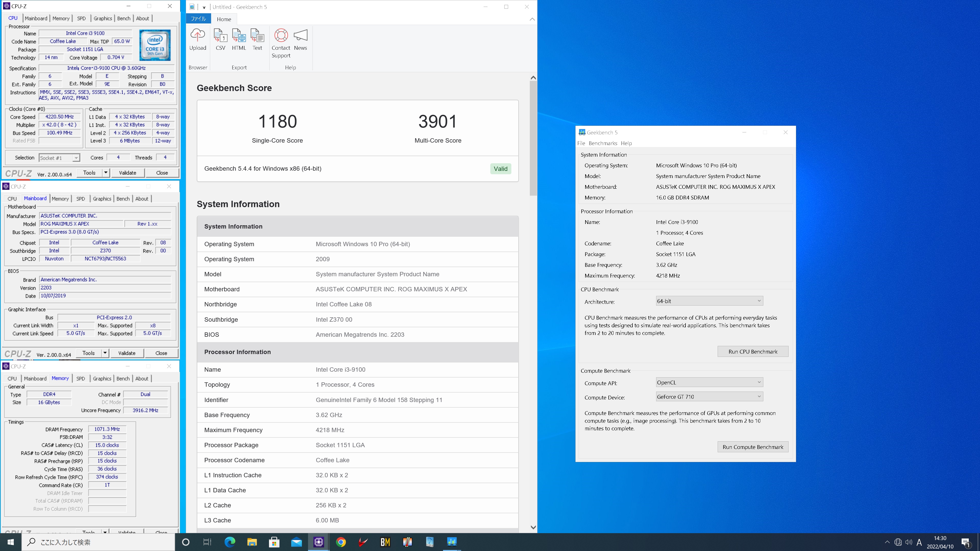
Task: Click the scroll down arrow in Geekbench results
Action: point(533,527)
